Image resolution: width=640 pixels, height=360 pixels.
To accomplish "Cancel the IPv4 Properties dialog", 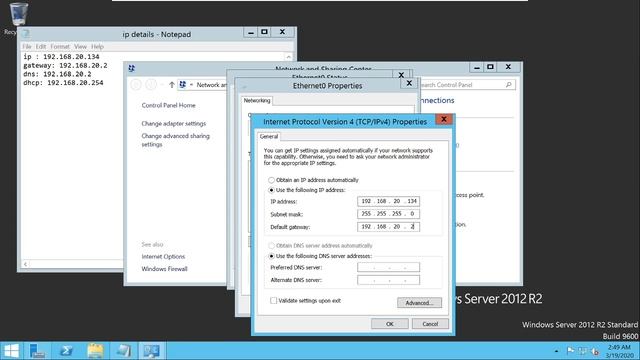I will click(x=430, y=324).
